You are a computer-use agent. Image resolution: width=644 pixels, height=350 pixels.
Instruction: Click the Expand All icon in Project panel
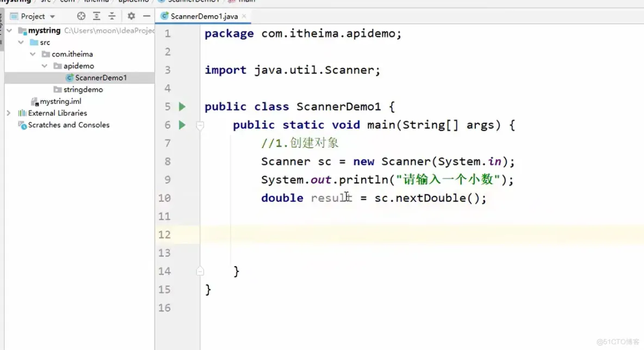point(96,16)
